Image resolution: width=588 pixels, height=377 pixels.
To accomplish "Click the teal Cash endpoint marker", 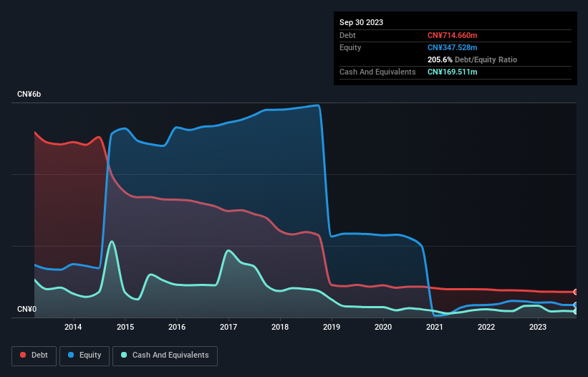I will (x=576, y=311).
